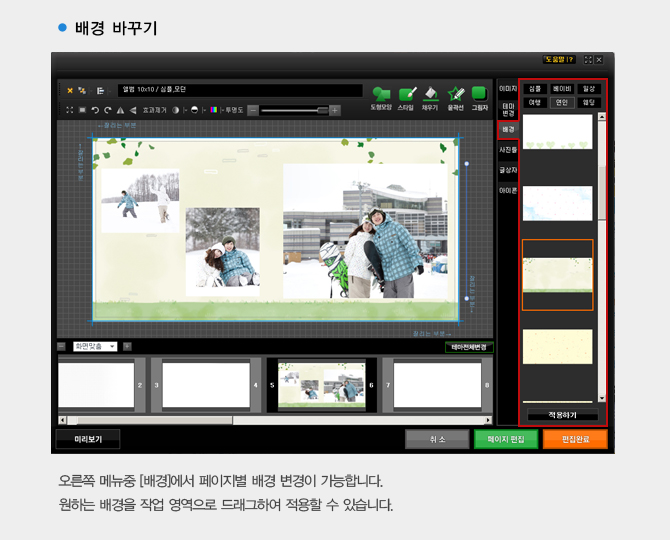The image size is (670, 540).
Task: Decrease transparency with the minus button
Action: [253, 111]
